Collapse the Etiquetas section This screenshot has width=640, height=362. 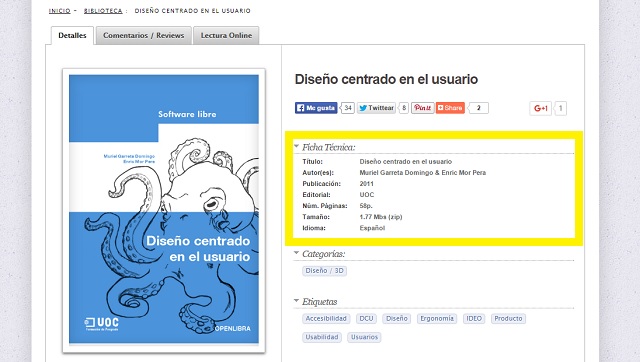coord(296,301)
